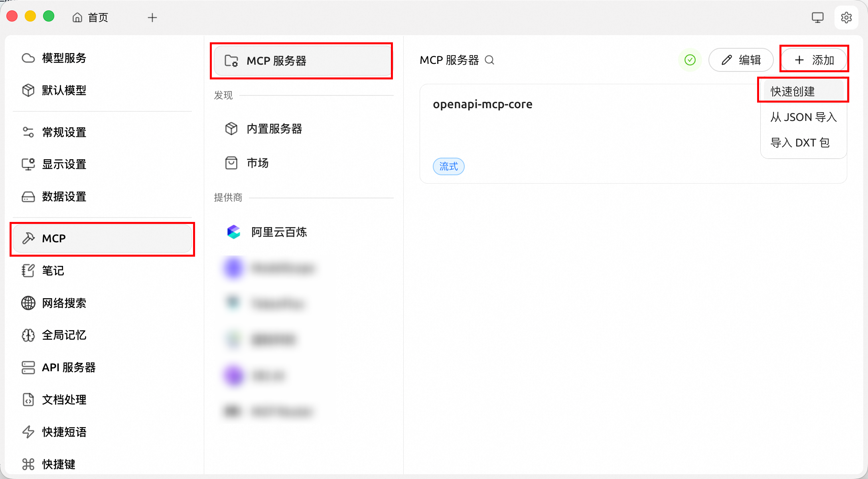This screenshot has width=868, height=479.
Task: Click the monitor icon in title bar
Action: tap(817, 18)
